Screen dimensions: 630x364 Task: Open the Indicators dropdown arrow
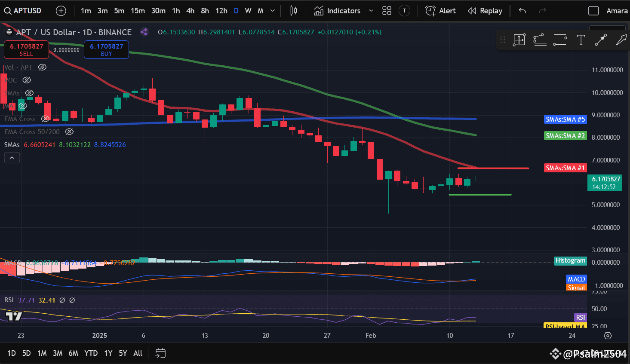[x=371, y=10]
